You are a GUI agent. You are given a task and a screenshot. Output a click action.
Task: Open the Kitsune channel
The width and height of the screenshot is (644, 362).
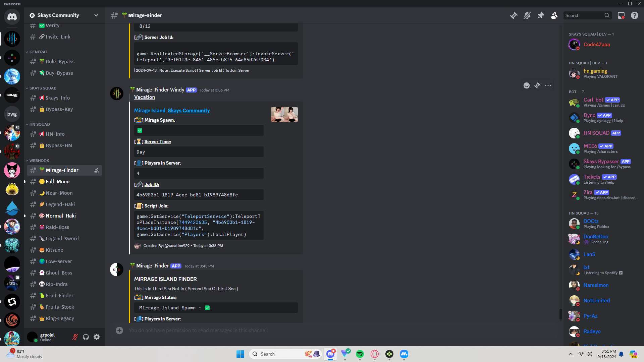[x=64, y=250]
